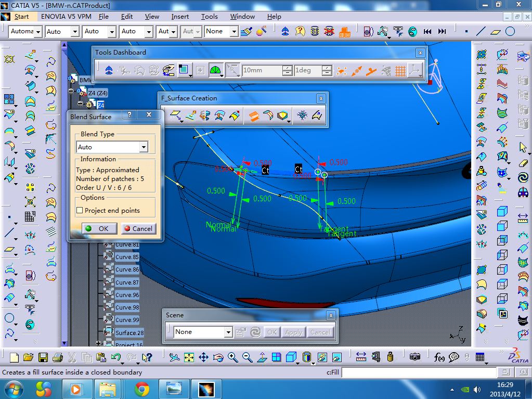The height and width of the screenshot is (399, 532).
Task: Open the Scene dropdown showing None
Action: [x=203, y=332]
